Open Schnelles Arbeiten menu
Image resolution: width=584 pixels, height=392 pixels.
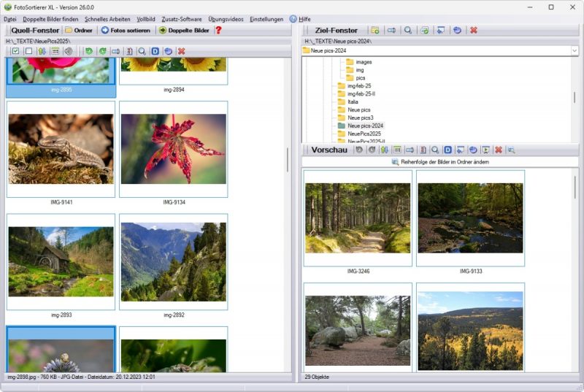tap(107, 19)
